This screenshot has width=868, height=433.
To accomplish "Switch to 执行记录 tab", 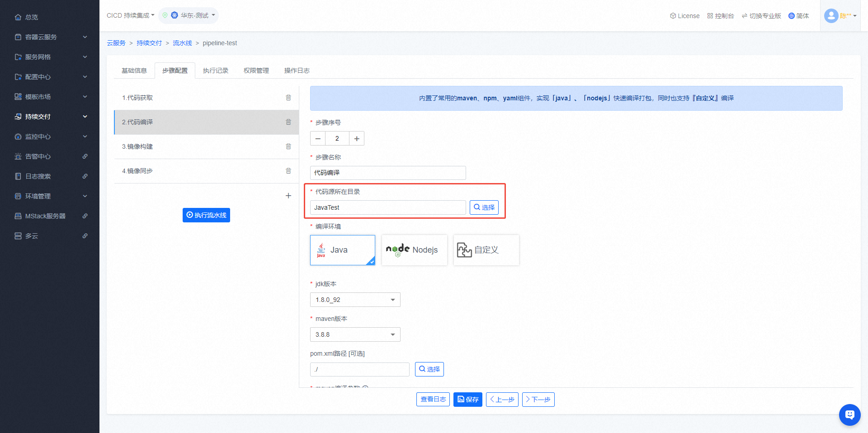I will pos(216,71).
